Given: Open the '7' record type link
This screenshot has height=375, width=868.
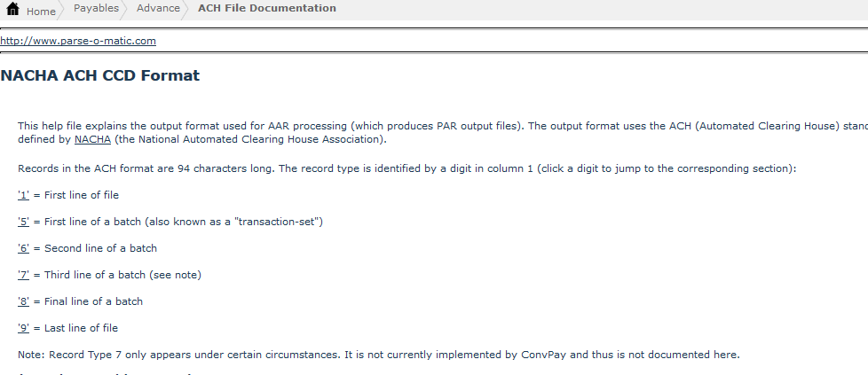Looking at the screenshot, I should click(24, 275).
